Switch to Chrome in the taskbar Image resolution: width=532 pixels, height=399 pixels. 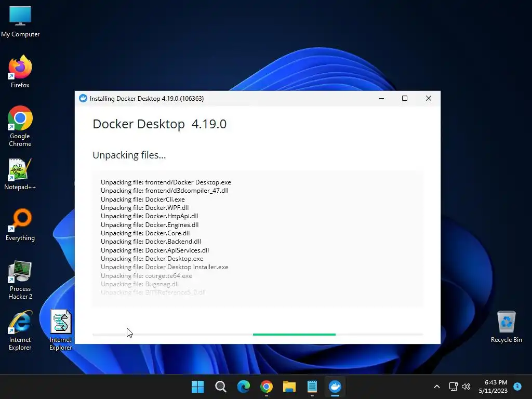click(x=267, y=387)
